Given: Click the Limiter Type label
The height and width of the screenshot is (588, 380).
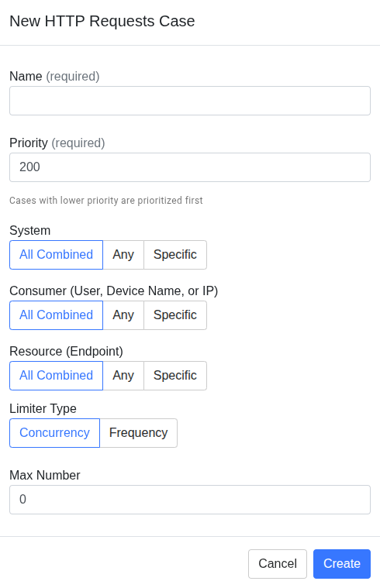Looking at the screenshot, I should point(43,409).
